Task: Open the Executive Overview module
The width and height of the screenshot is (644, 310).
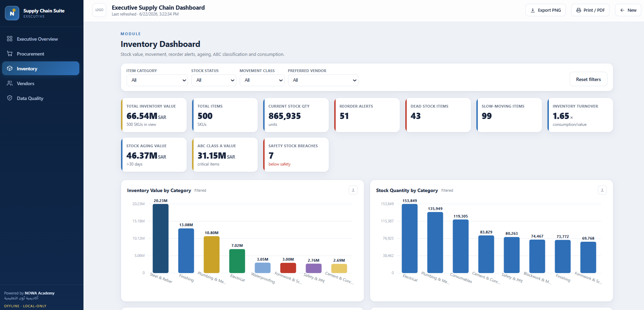Action: (41, 39)
